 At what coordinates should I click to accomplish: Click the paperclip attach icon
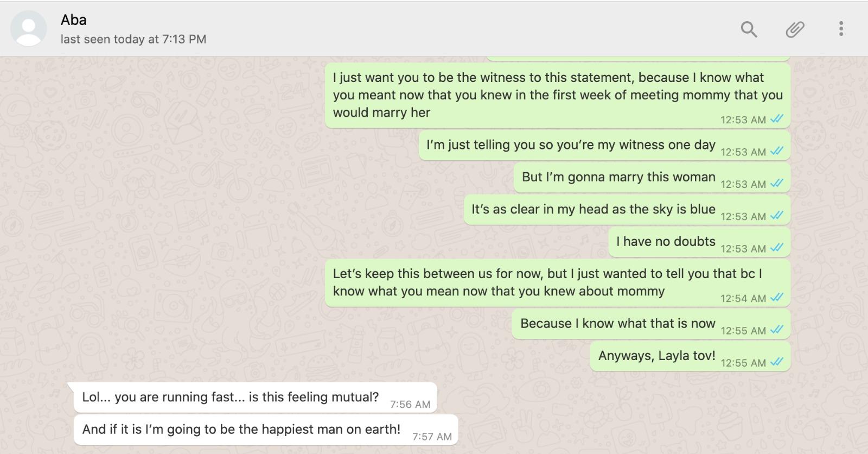click(x=795, y=29)
